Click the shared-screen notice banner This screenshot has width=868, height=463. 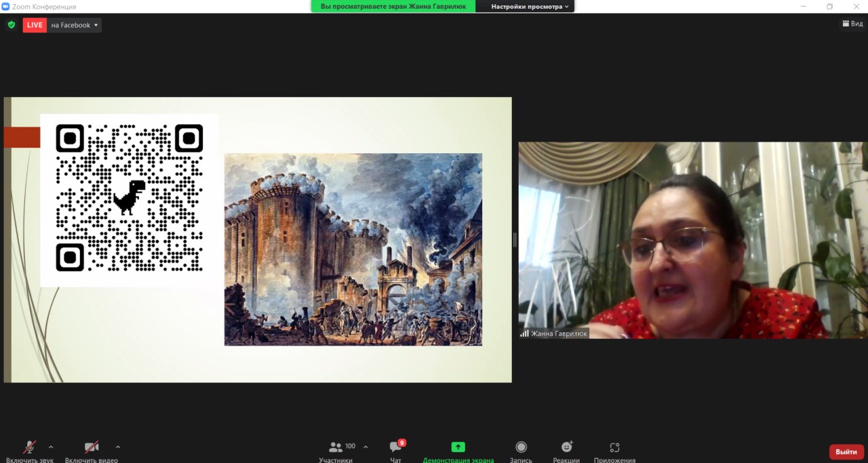[393, 6]
